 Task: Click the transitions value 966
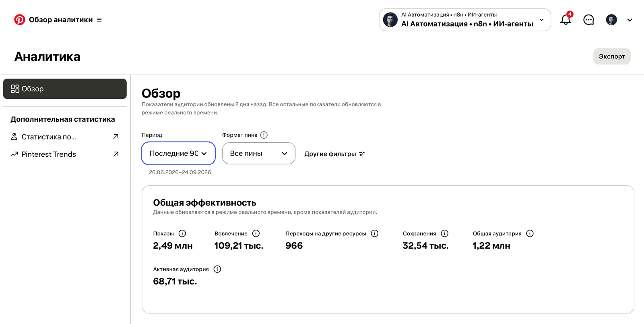point(294,246)
